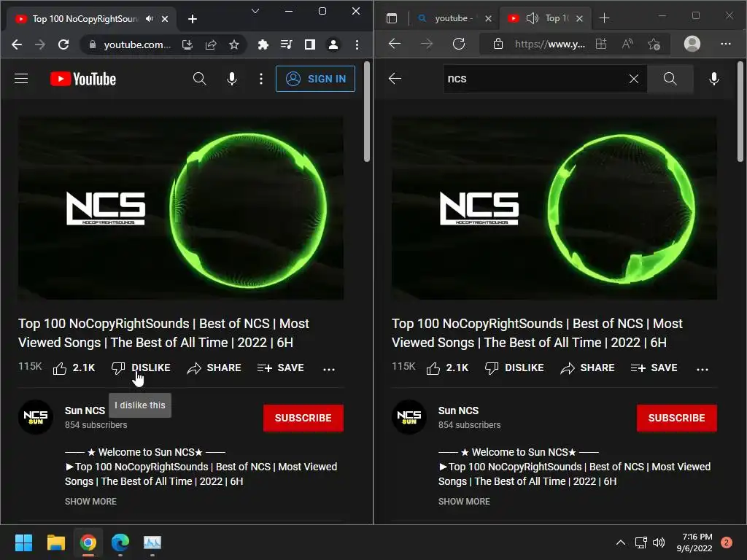The width and height of the screenshot is (747, 560).
Task: Close the Chrome YouTube tab
Action: coord(165,19)
